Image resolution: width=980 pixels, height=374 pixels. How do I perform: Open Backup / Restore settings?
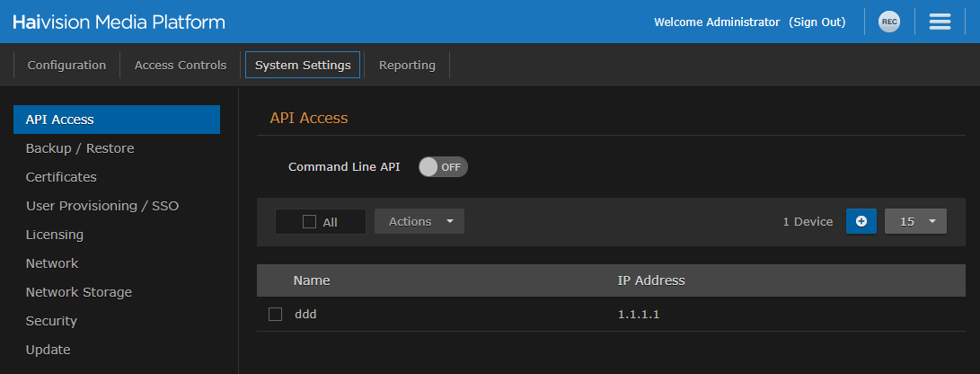(80, 148)
